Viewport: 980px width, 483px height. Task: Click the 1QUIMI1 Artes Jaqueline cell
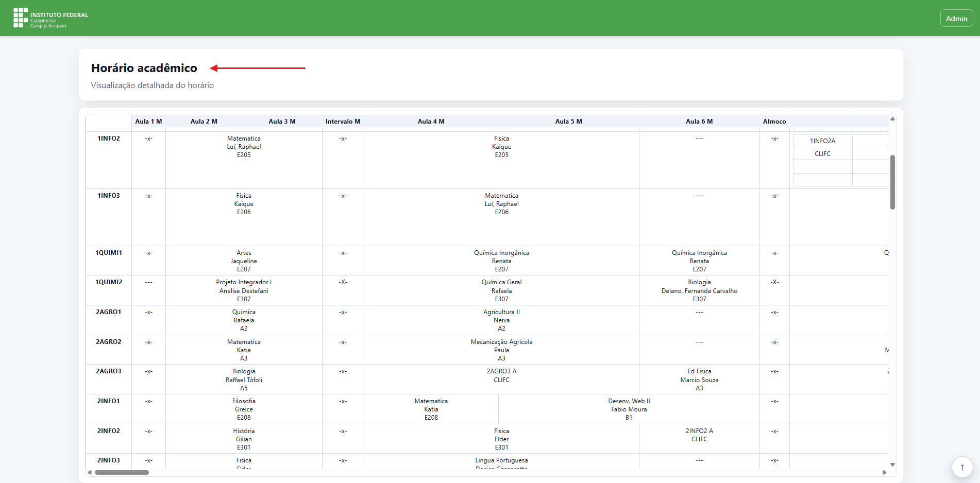[244, 261]
